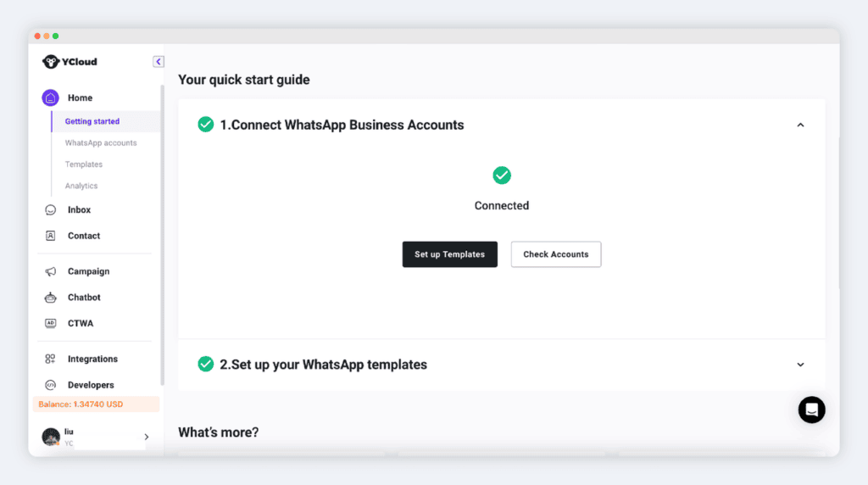868x485 pixels.
Task: Select the Campaign megaphone icon
Action: (x=50, y=271)
